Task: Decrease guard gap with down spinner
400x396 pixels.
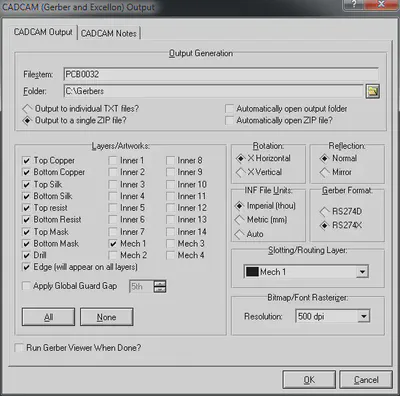Action: [x=160, y=289]
